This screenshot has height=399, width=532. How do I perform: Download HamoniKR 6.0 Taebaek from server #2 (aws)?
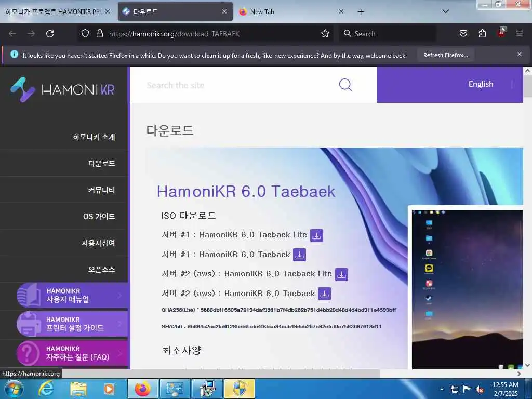point(324,294)
